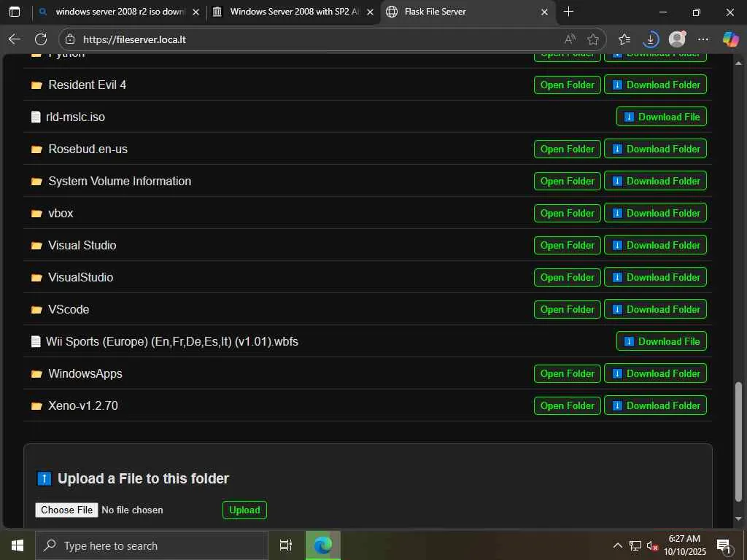Screen dimensions: 747x560
Task: Show hidden tray icons chevron
Action: (x=617, y=545)
